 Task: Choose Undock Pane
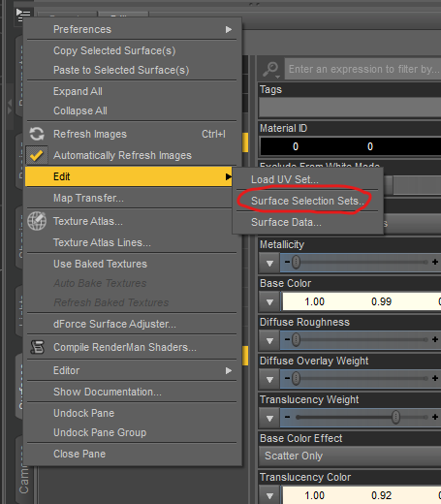click(132, 413)
